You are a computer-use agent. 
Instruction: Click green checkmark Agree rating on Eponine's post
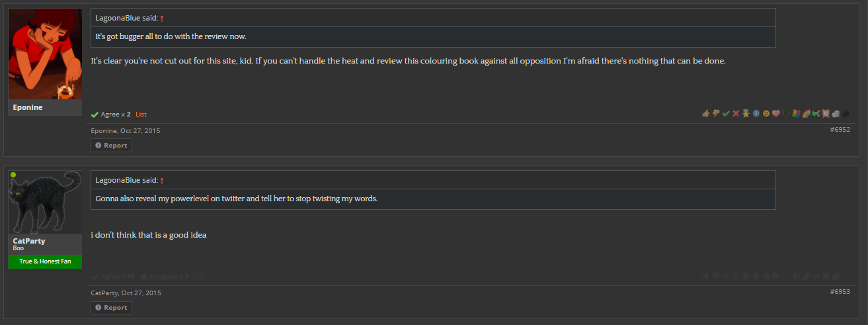[x=726, y=113]
